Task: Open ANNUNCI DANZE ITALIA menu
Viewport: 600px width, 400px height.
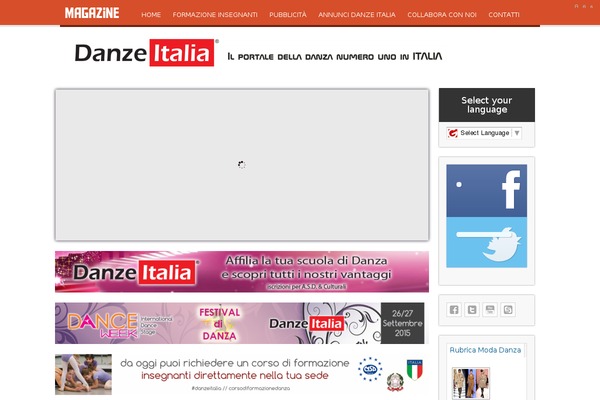Action: coord(357,15)
